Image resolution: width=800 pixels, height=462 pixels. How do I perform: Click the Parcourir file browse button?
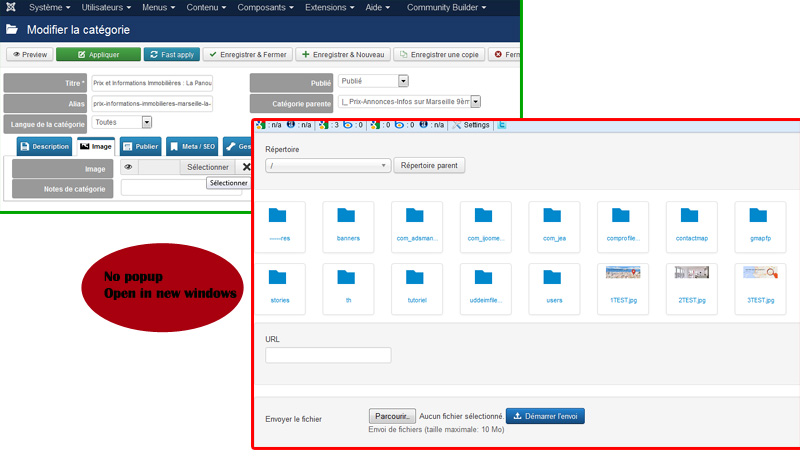pyautogui.click(x=392, y=416)
